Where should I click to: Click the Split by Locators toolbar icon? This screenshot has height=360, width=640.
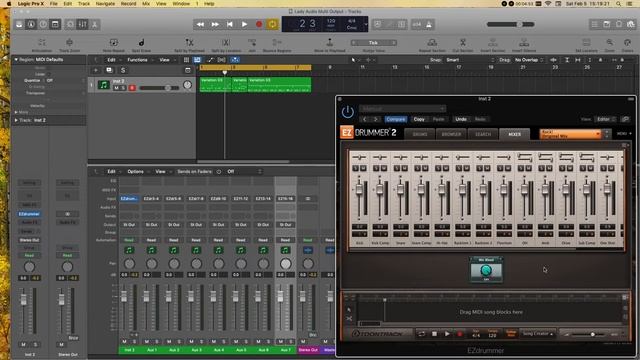(226, 42)
